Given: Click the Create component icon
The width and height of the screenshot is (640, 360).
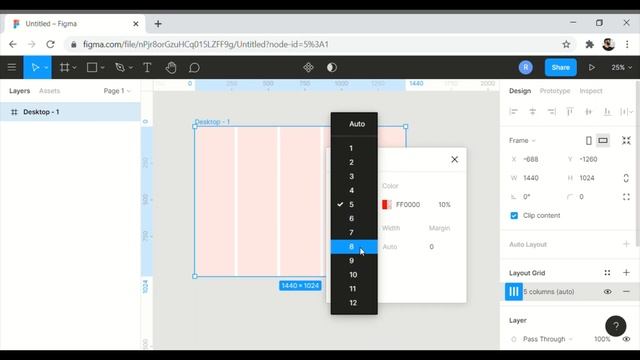Looking at the screenshot, I should [x=308, y=67].
